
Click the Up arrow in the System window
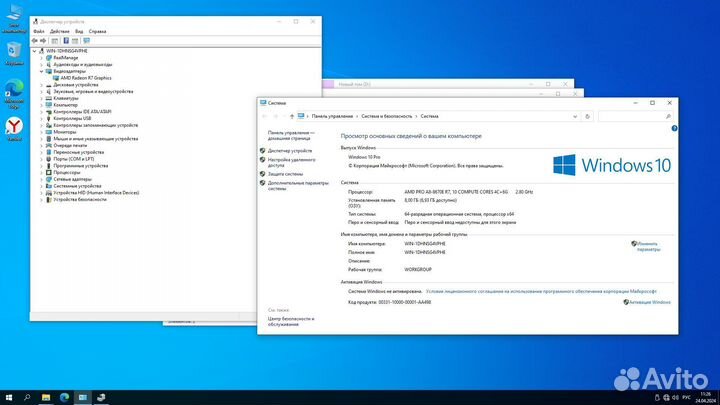pos(292,117)
